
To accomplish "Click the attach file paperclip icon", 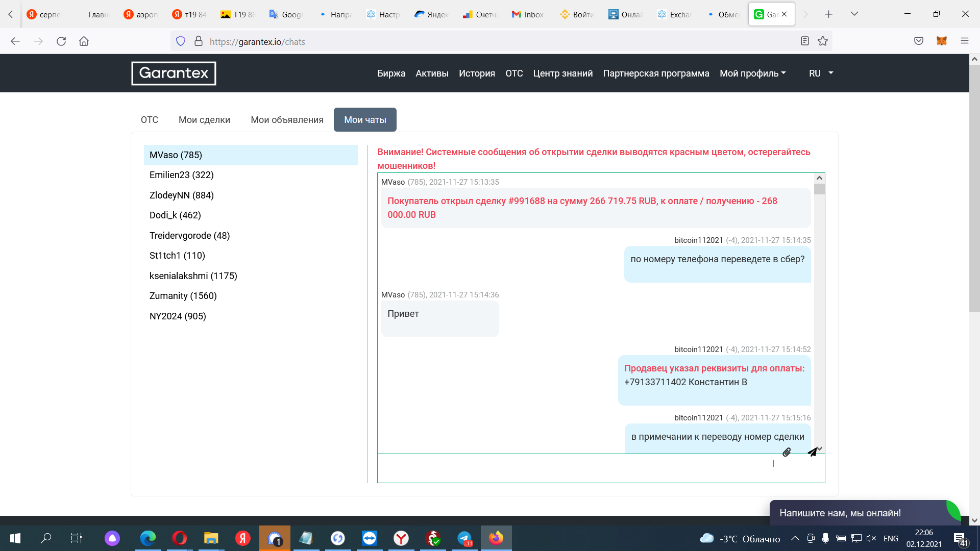I will [x=787, y=452].
